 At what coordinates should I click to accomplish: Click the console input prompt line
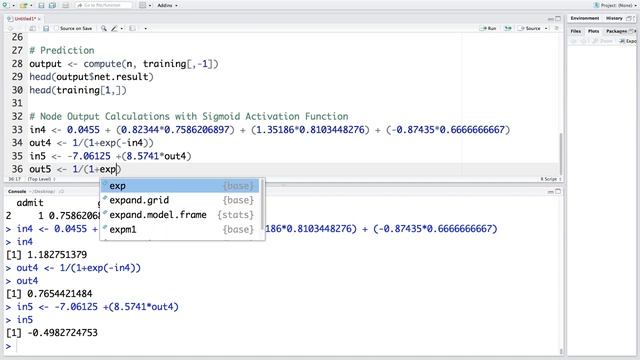tap(282, 346)
